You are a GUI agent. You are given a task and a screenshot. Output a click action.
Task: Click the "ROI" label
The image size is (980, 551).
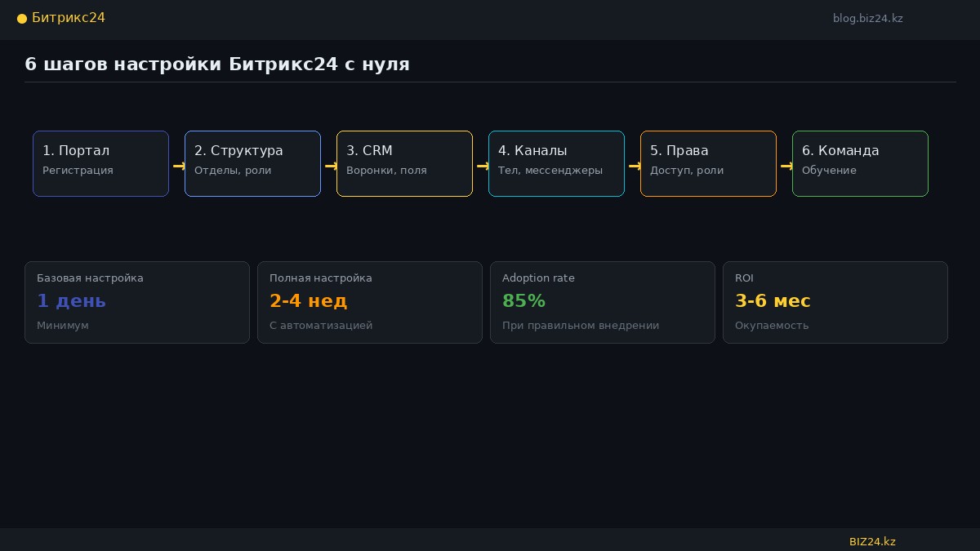[x=744, y=278]
